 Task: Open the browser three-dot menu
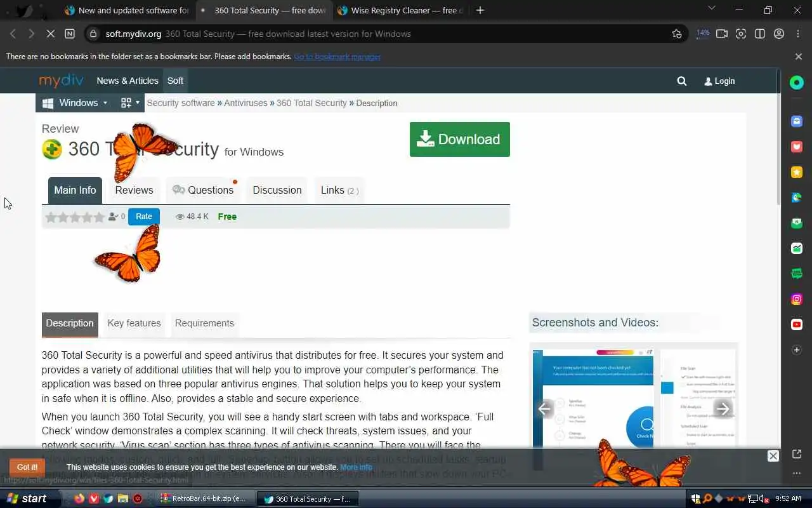(x=798, y=34)
